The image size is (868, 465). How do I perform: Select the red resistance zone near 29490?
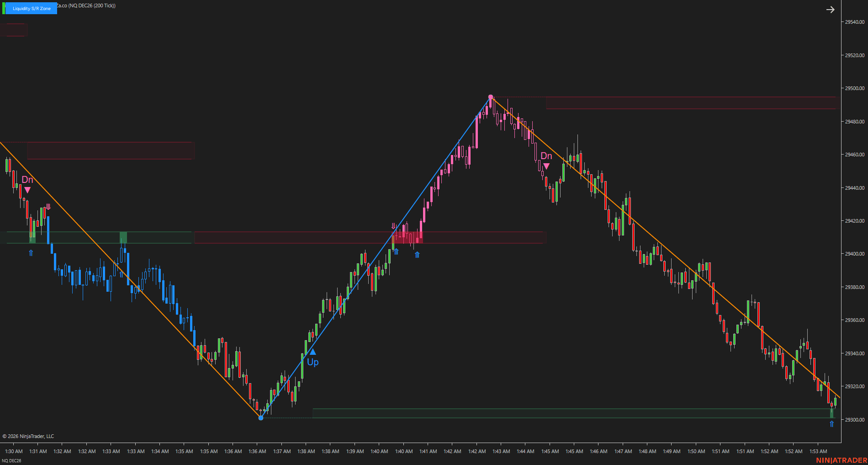coord(691,103)
